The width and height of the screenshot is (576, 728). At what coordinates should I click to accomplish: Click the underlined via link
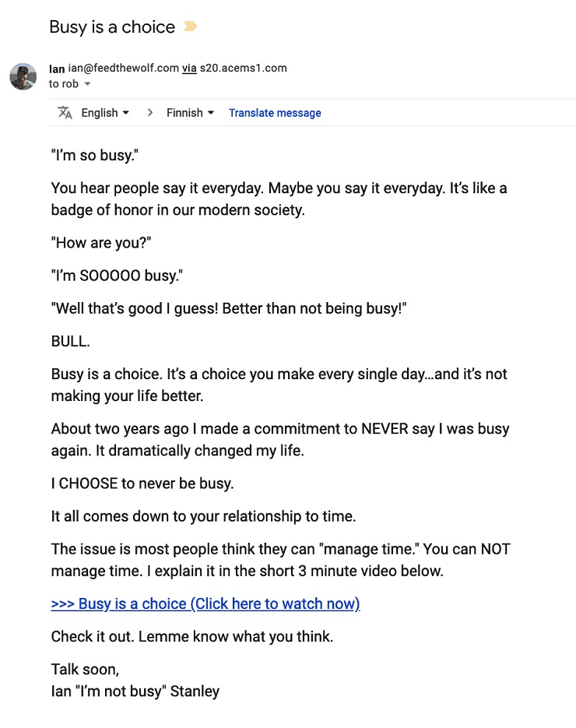click(189, 69)
